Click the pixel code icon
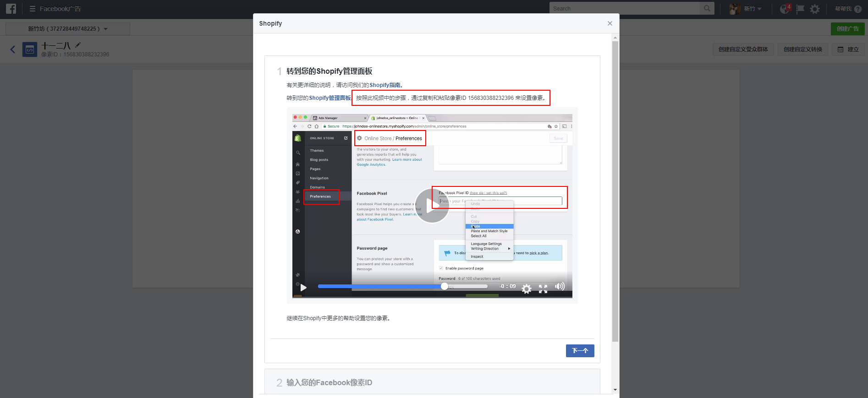The height and width of the screenshot is (398, 868). (30, 49)
